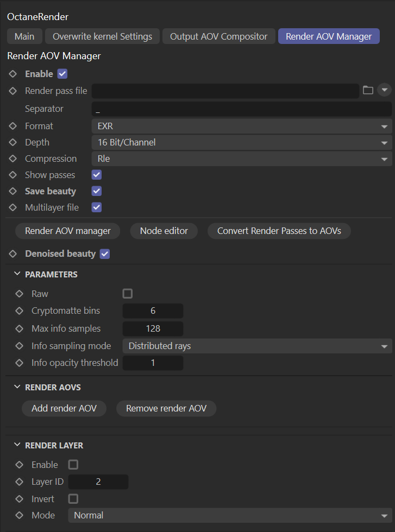Click keyframe diamond beside Info sampling mode
The width and height of the screenshot is (395, 532).
[x=20, y=346]
